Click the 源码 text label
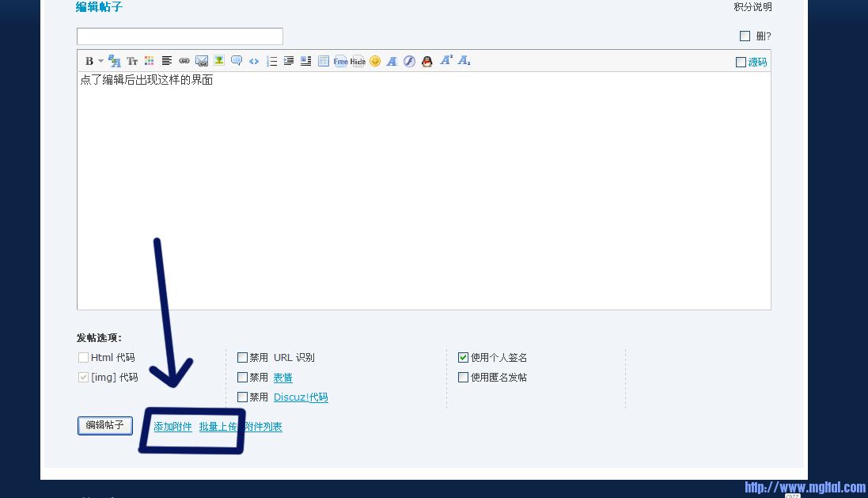 coord(758,62)
